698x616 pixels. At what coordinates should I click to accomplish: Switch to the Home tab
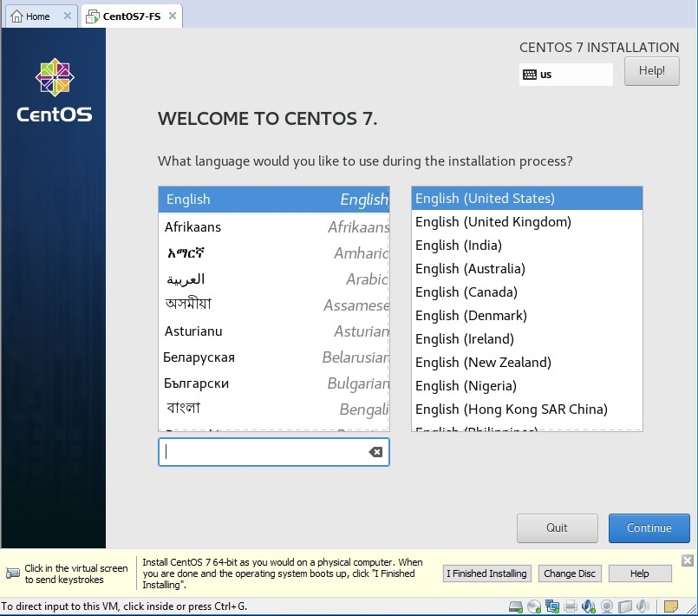pyautogui.click(x=31, y=16)
